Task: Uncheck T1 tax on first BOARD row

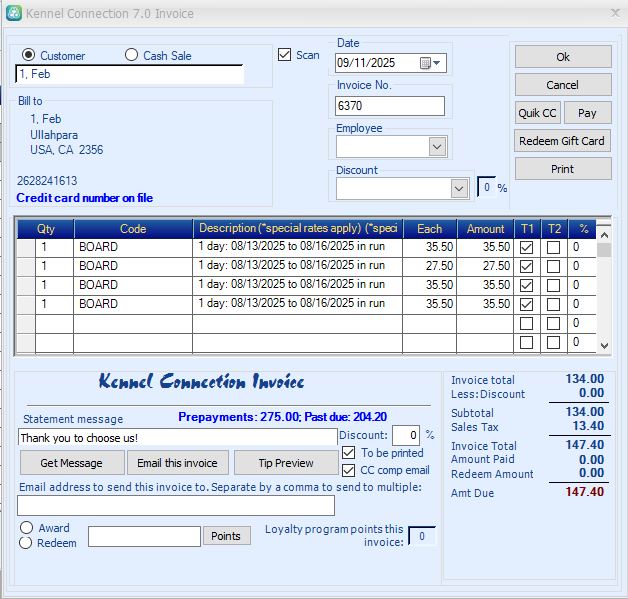Action: pyautogui.click(x=526, y=247)
